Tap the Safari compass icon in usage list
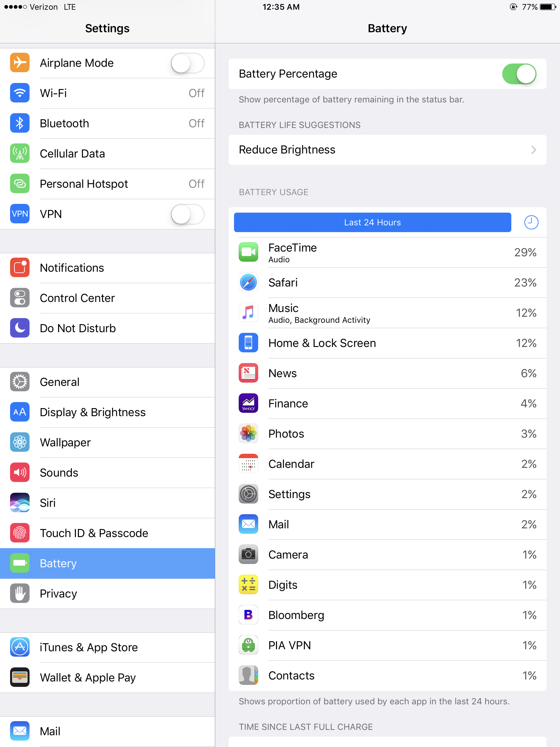 pos(248,282)
